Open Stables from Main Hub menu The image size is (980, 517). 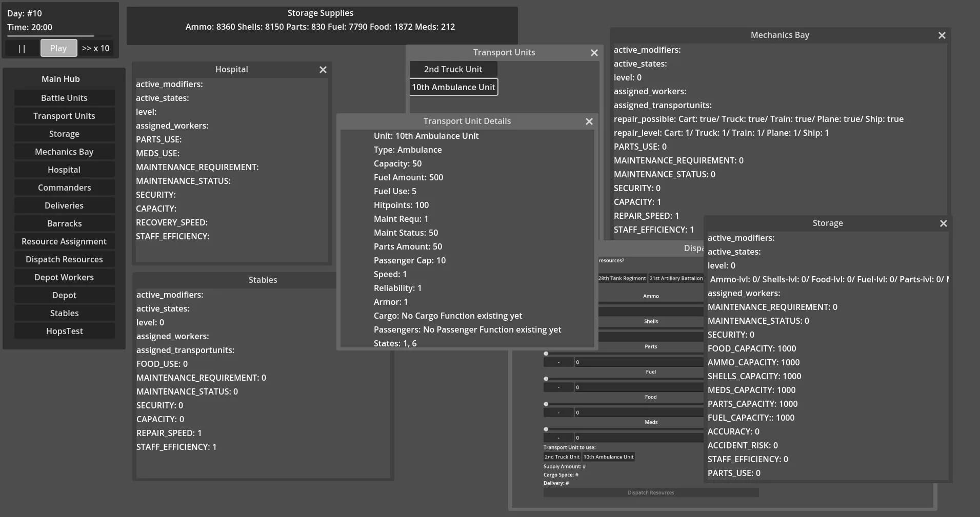point(64,313)
